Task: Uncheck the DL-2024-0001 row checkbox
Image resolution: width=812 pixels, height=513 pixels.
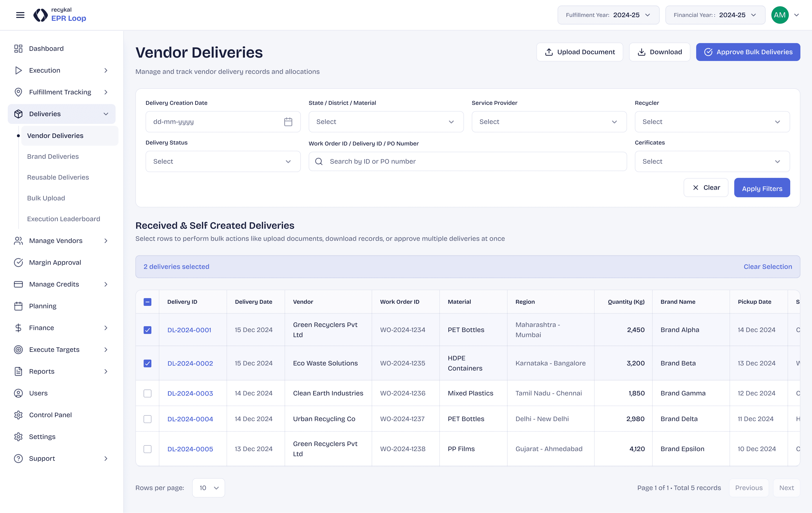Action: tap(147, 330)
